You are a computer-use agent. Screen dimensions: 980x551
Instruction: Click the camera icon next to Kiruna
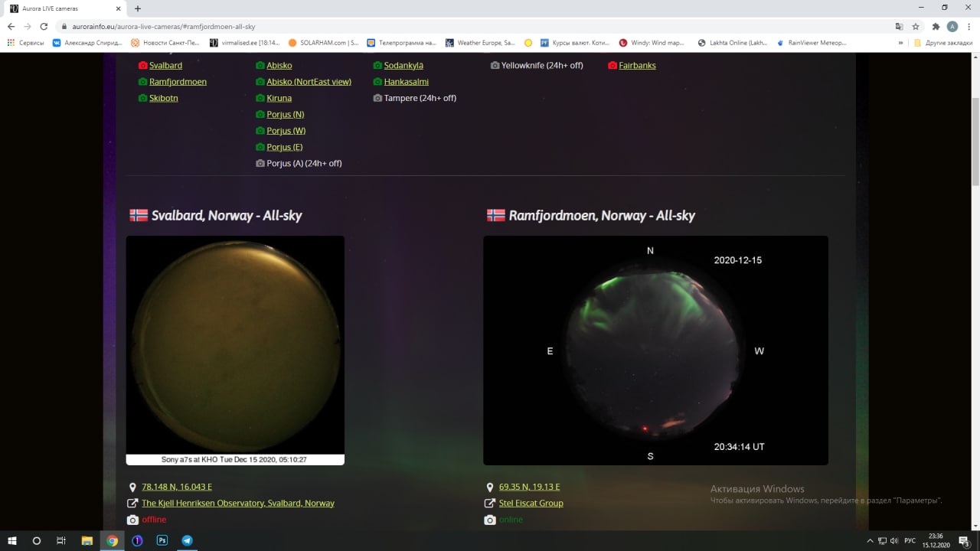(260, 98)
